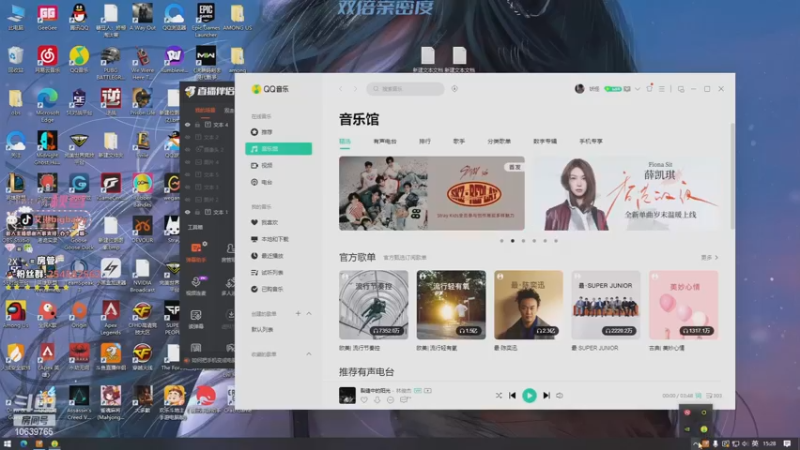Open the 流行轻有氧 playlist card
The image size is (800, 450).
[x=451, y=305]
